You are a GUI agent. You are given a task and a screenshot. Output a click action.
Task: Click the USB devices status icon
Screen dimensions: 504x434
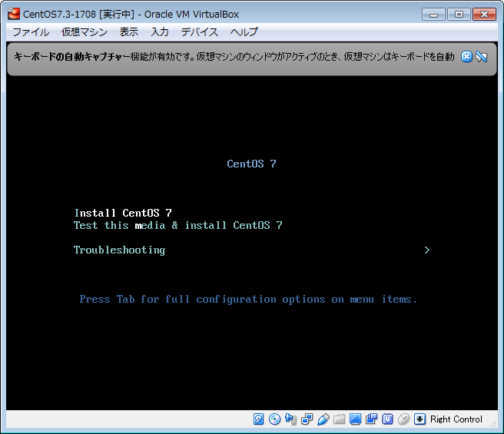(323, 419)
